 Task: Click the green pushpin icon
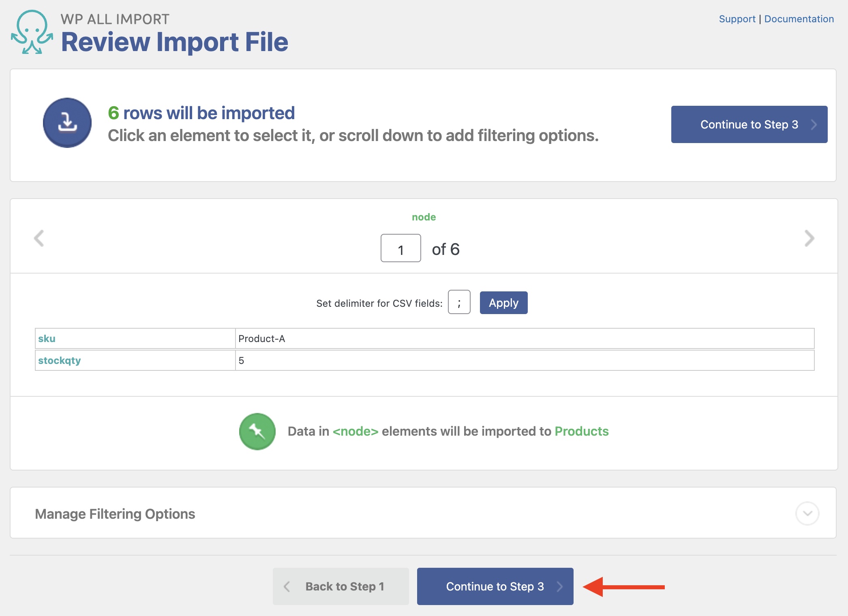257,431
